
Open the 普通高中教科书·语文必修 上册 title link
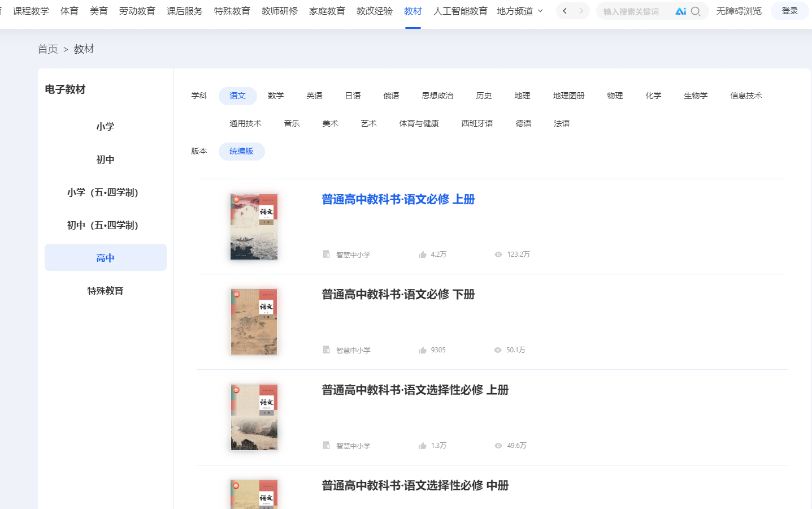tap(398, 200)
